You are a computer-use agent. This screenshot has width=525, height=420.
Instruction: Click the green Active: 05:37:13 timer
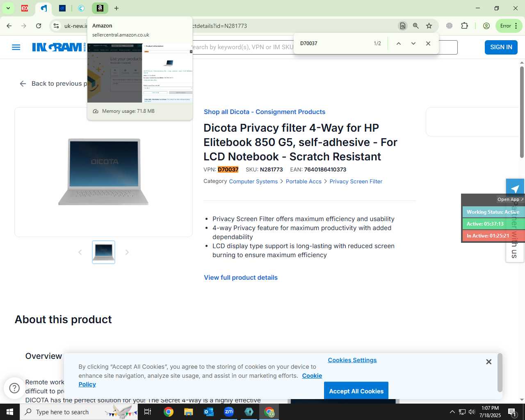493,224
